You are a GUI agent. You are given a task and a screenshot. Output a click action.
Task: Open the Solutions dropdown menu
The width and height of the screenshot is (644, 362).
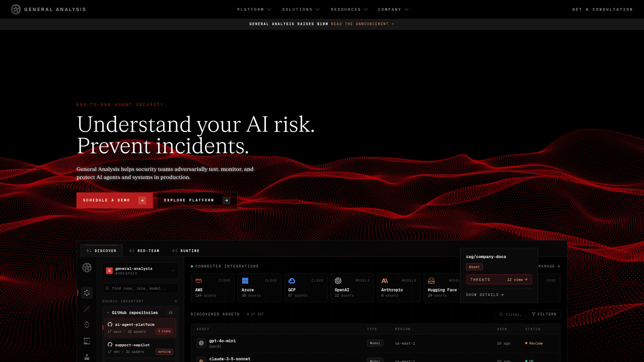pyautogui.click(x=301, y=9)
